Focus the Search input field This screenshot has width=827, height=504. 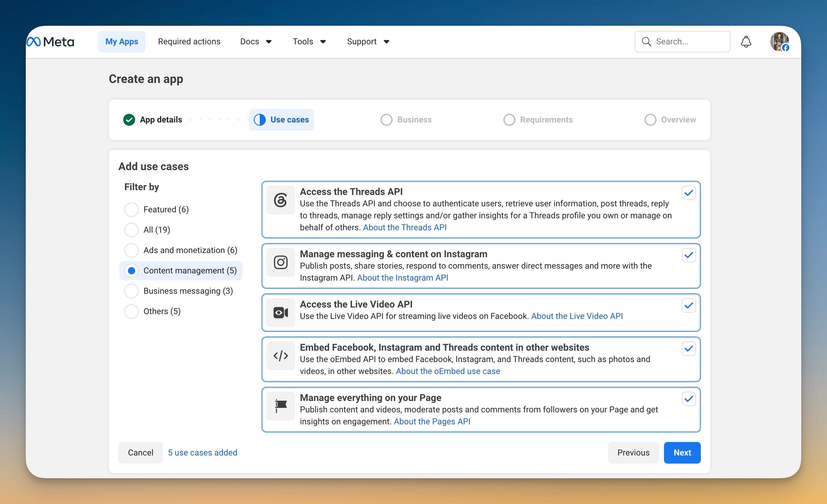[682, 42]
